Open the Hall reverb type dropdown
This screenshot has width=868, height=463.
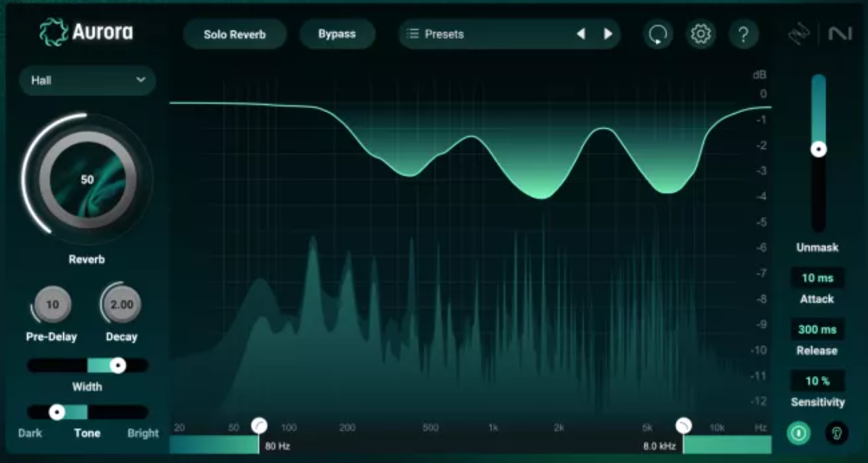[86, 80]
